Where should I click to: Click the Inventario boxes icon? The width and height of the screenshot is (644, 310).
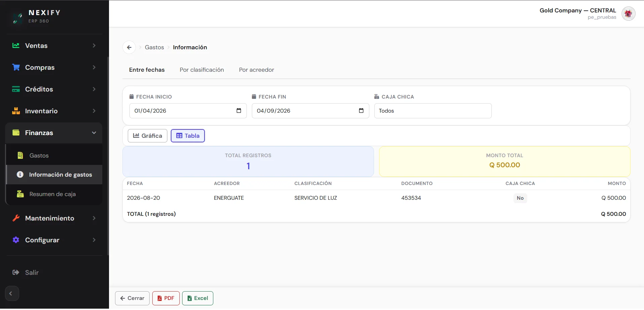(x=16, y=111)
